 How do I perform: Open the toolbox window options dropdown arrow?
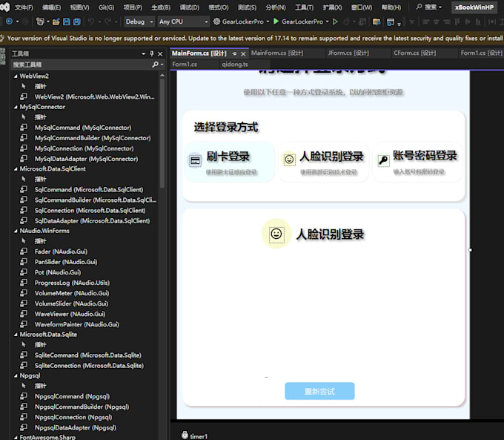pyautogui.click(x=143, y=53)
